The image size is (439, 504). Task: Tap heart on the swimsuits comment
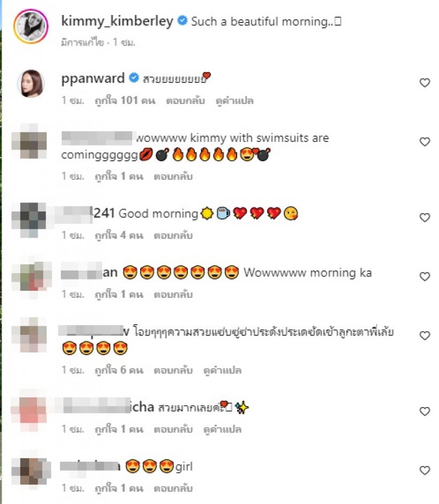425,142
